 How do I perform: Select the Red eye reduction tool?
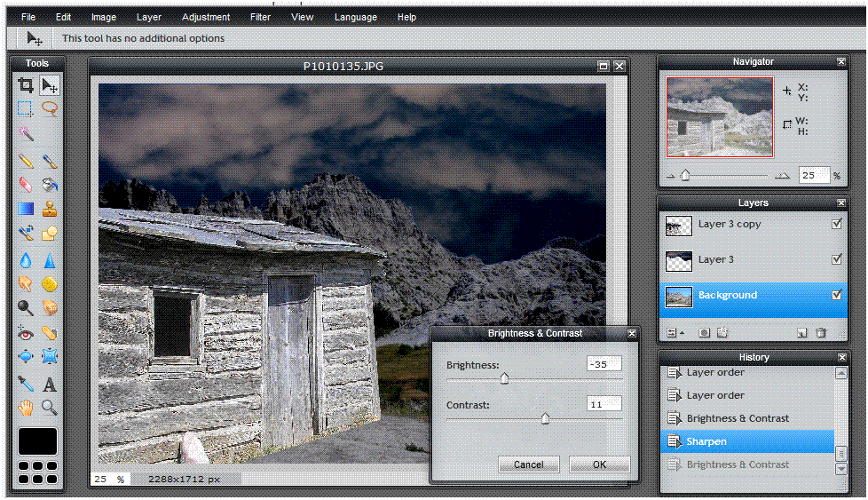26,333
